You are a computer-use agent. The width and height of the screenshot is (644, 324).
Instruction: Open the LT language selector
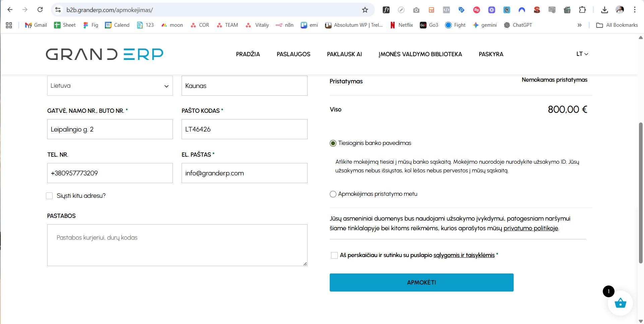pos(582,54)
